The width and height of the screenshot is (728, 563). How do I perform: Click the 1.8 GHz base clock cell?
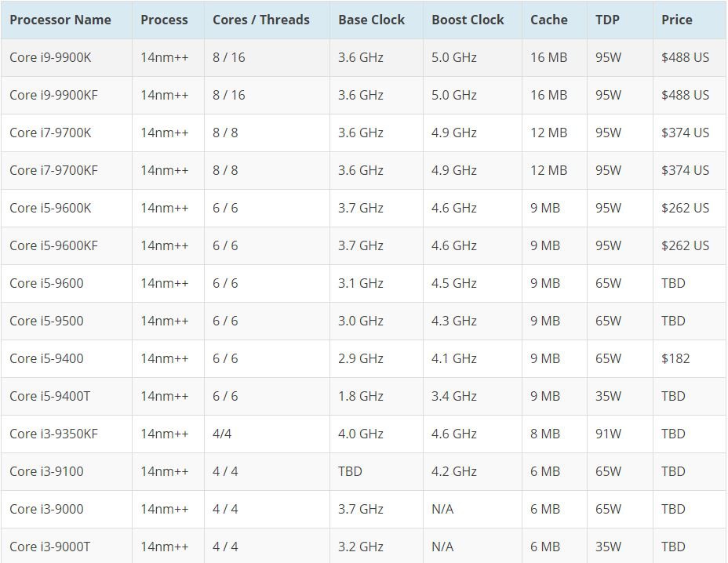coord(361,396)
